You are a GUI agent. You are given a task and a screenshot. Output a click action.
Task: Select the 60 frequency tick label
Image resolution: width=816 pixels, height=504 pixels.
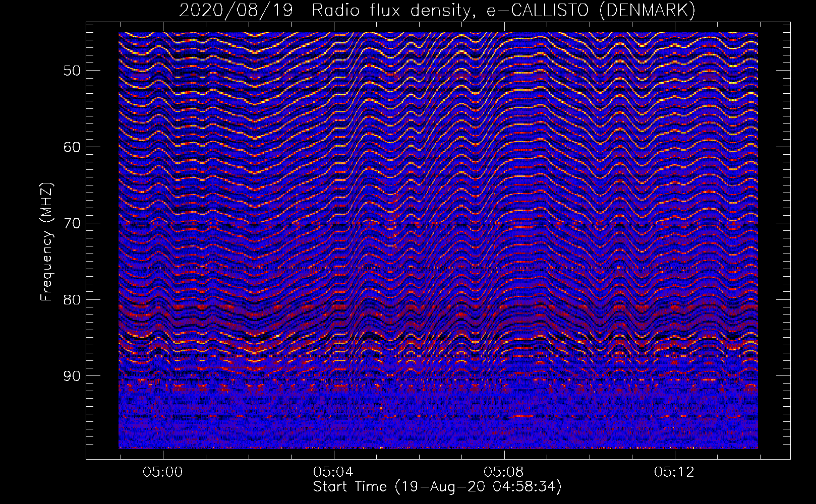[x=72, y=147]
